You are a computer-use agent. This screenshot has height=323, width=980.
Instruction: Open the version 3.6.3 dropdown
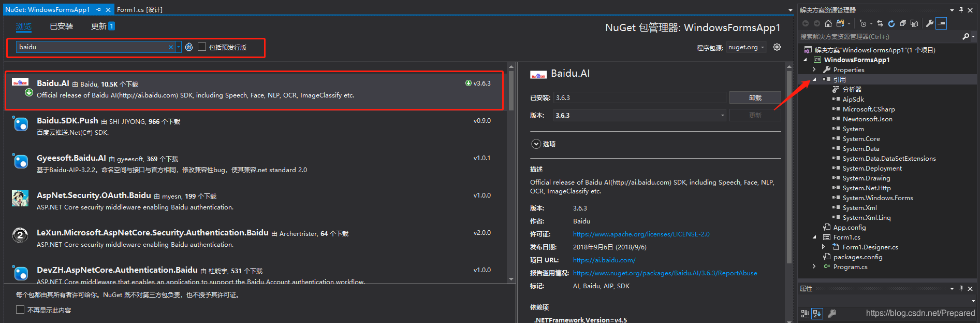[723, 116]
